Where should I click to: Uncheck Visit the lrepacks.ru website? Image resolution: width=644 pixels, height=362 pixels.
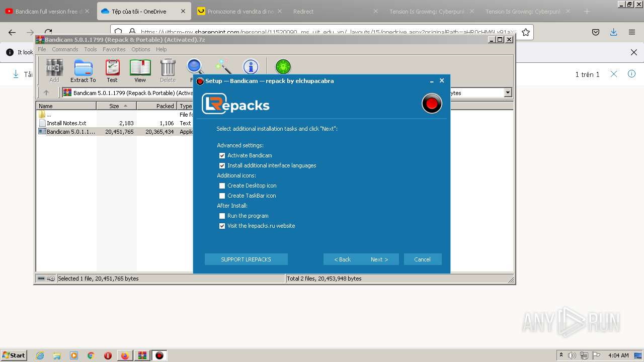point(222,226)
